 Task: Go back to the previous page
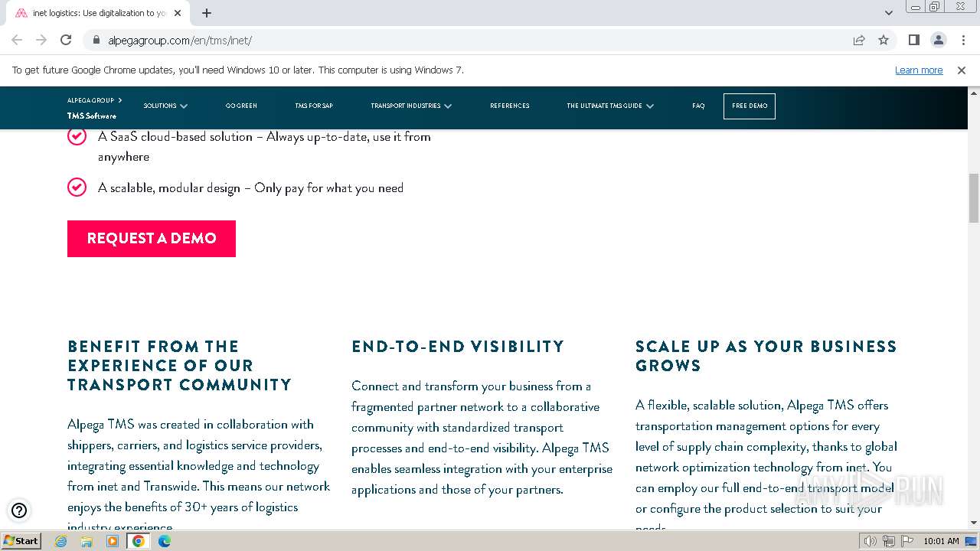click(x=17, y=40)
